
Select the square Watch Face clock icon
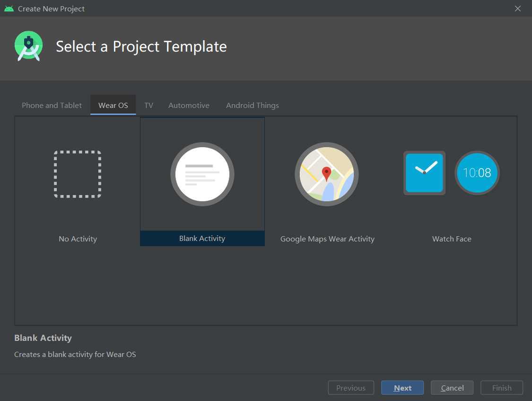pyautogui.click(x=425, y=173)
